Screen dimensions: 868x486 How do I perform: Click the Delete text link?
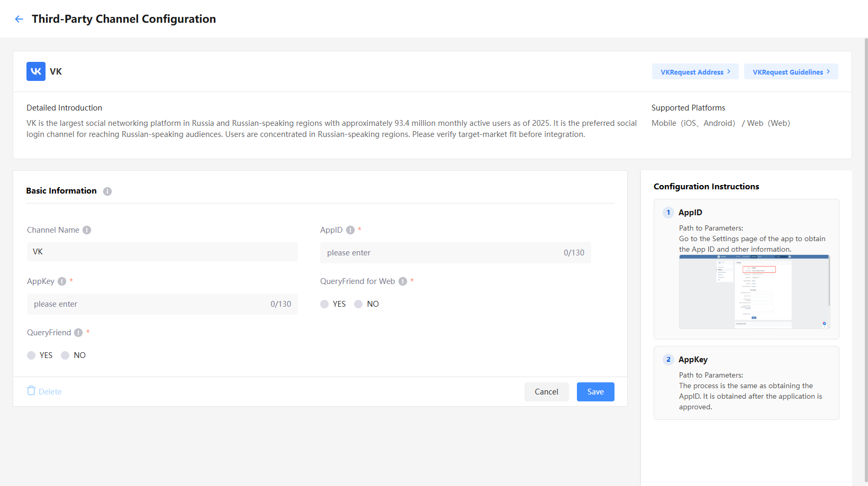[x=50, y=392]
